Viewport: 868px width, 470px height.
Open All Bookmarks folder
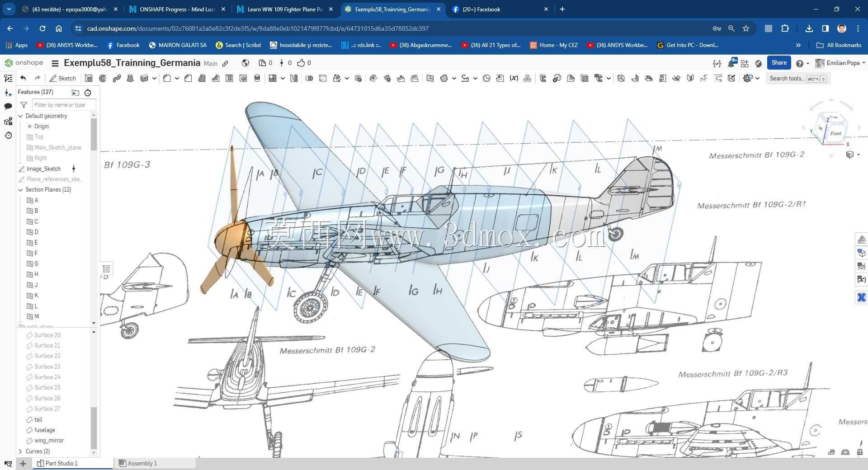click(x=839, y=45)
